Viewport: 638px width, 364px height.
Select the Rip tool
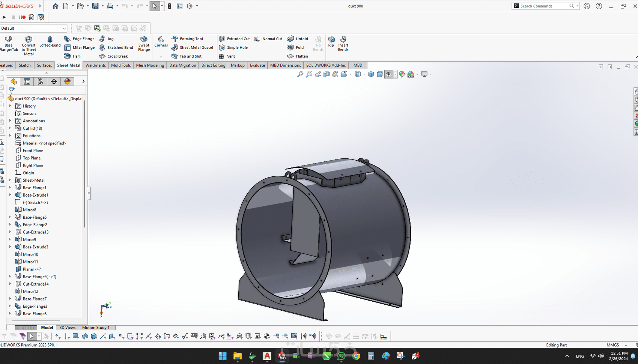click(x=331, y=42)
